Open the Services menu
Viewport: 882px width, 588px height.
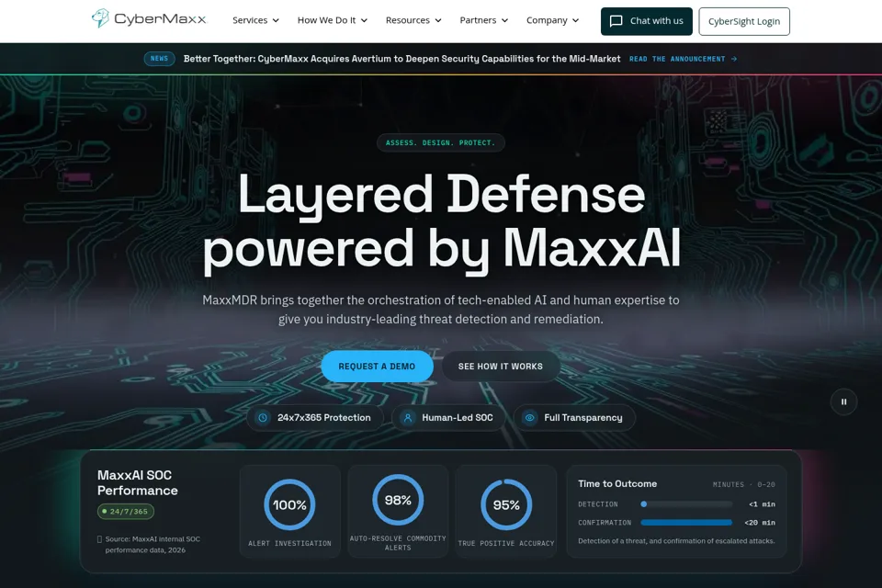click(256, 20)
